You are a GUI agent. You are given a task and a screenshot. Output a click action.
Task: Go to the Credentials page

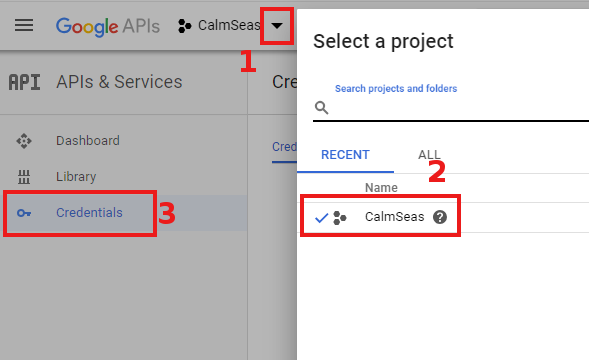[89, 213]
